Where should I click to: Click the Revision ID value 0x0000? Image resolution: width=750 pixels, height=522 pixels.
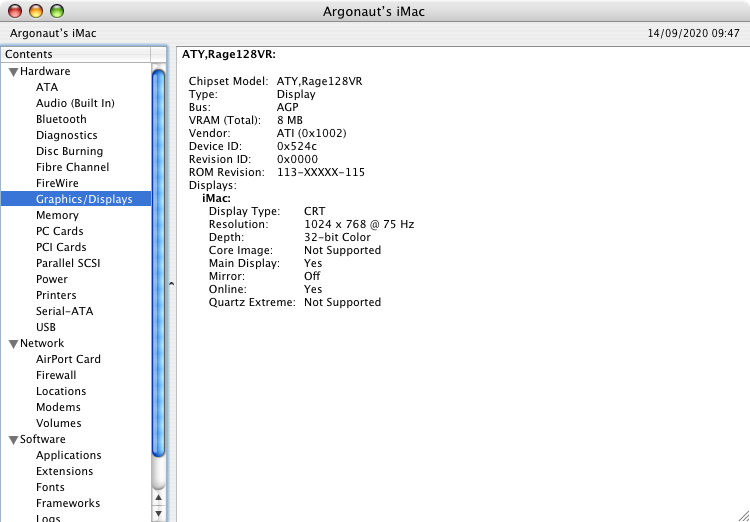pyautogui.click(x=297, y=159)
